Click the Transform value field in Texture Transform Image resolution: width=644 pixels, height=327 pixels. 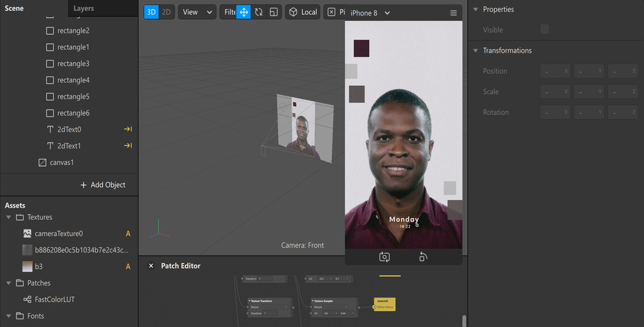click(x=270, y=313)
